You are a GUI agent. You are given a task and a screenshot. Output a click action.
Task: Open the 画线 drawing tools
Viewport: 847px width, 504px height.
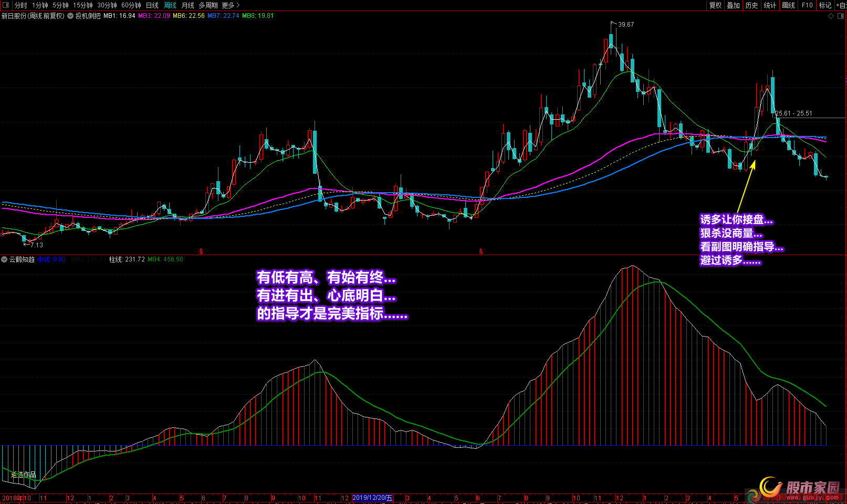788,5
